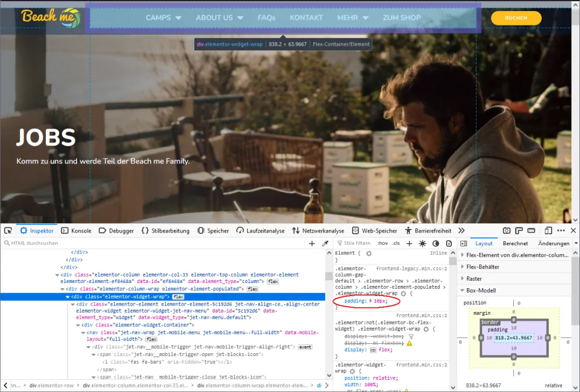
Task: Open the FAQs page link
Action: click(266, 17)
